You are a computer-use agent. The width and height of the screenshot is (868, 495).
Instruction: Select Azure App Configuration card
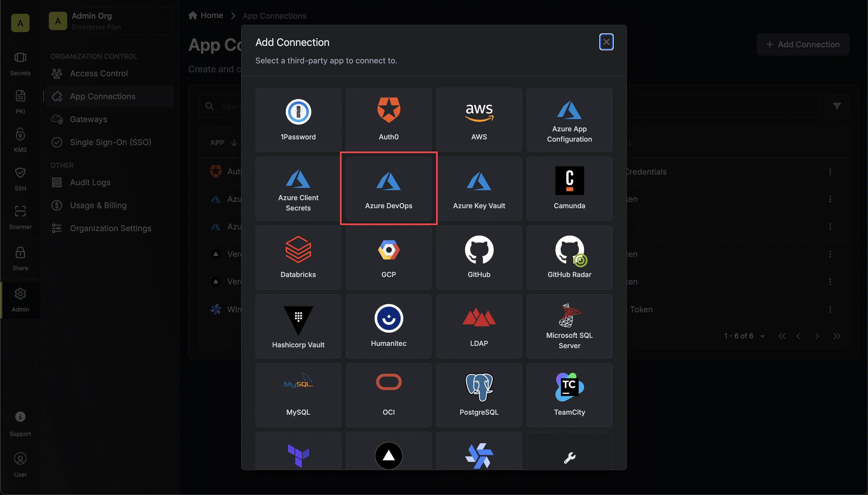569,120
